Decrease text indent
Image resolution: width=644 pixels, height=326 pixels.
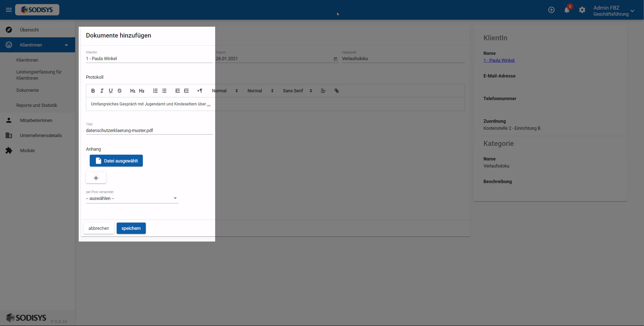tap(177, 91)
